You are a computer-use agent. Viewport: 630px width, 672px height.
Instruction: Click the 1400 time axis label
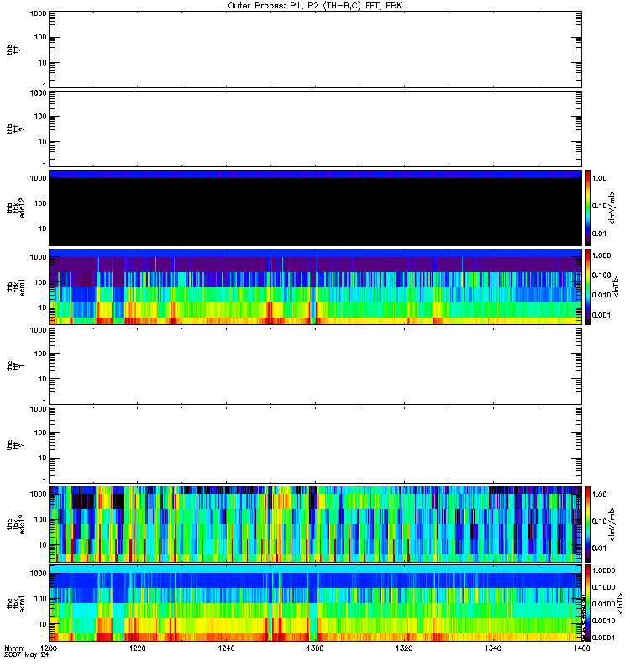point(580,649)
